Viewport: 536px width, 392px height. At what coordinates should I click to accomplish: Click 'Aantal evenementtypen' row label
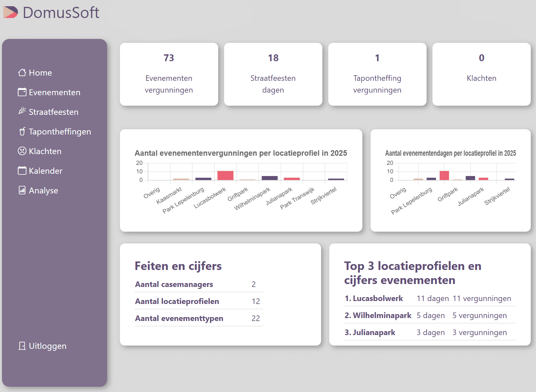point(179,318)
